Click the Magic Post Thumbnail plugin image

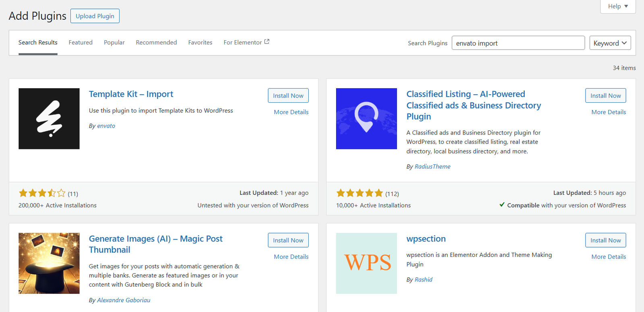(49, 263)
